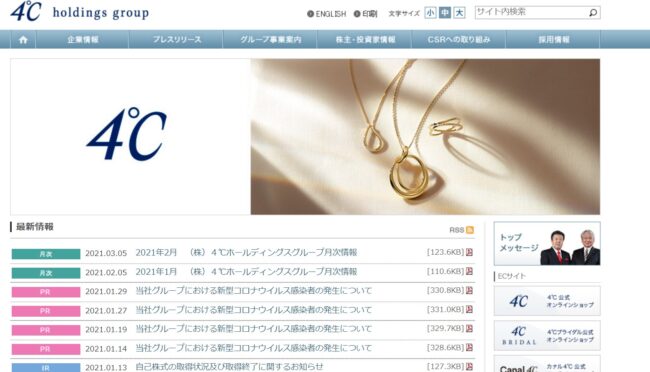The image size is (650, 372).
Task: Open the RSS feed icon
Action: [x=470, y=230]
